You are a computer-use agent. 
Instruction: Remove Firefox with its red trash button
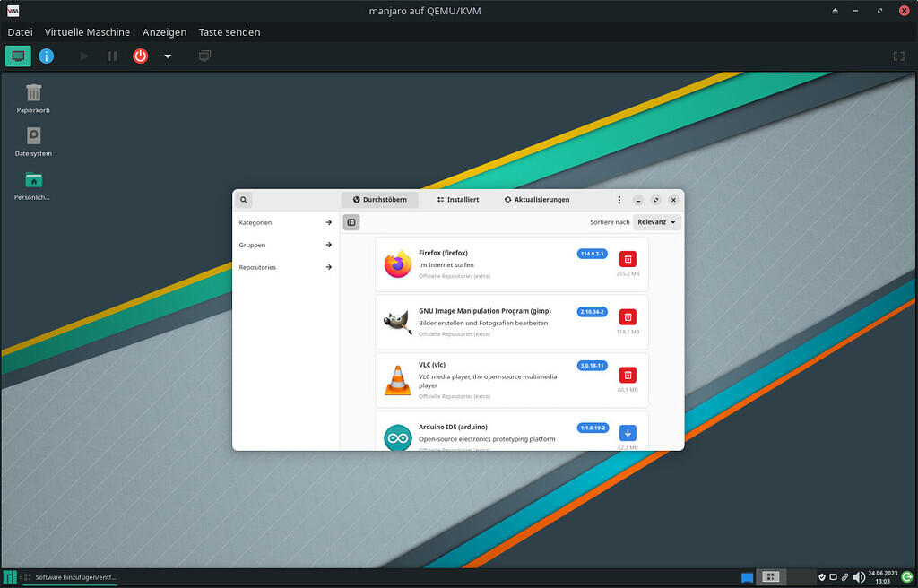coord(628,259)
